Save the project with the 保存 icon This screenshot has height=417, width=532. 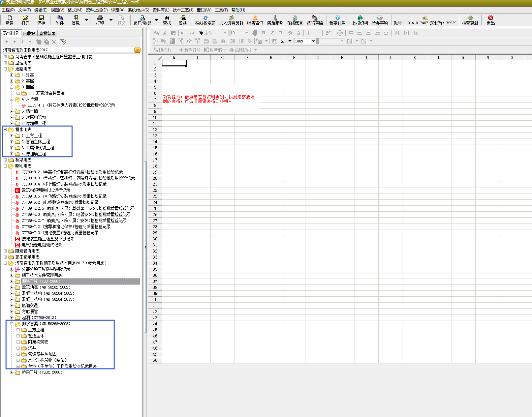click(41, 20)
